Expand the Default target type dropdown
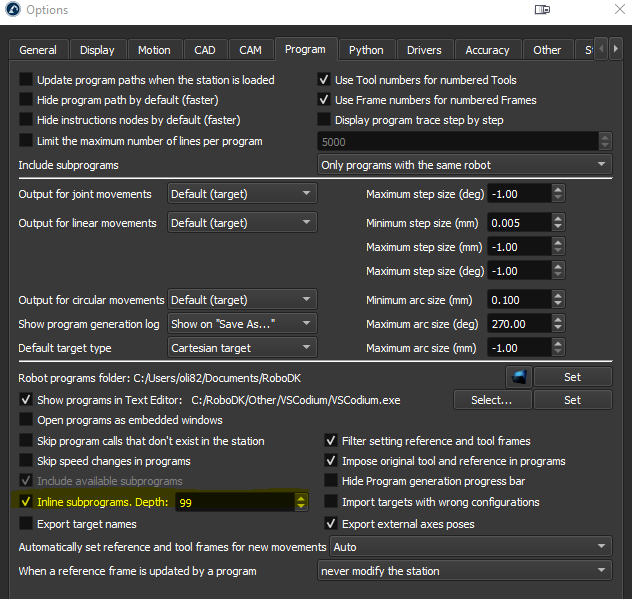 click(242, 348)
